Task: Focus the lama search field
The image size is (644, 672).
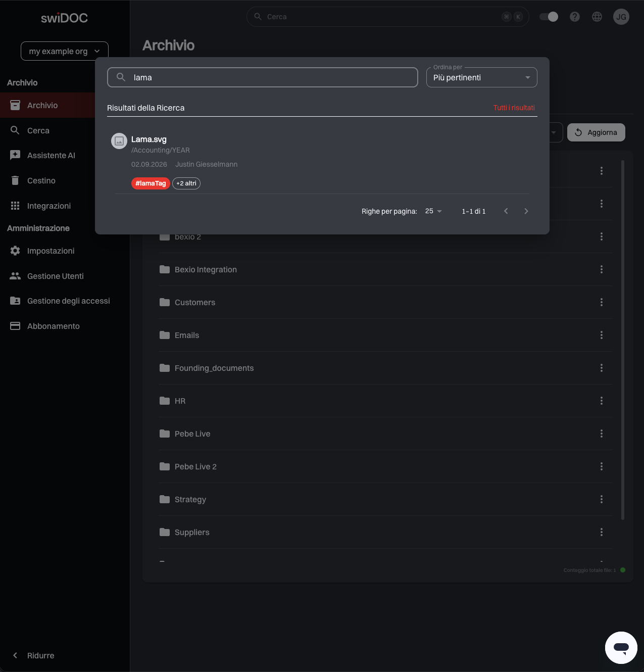Action: [x=263, y=77]
